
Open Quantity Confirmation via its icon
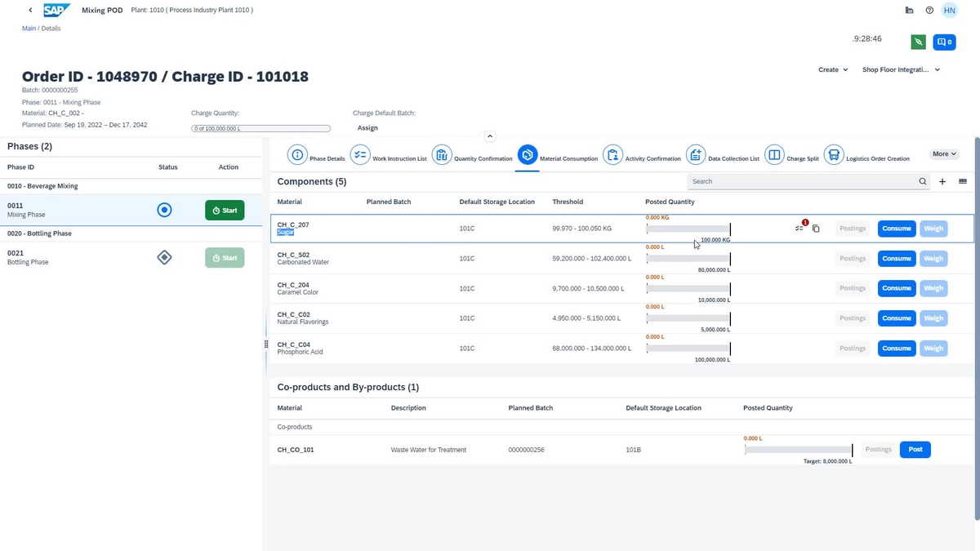(441, 153)
